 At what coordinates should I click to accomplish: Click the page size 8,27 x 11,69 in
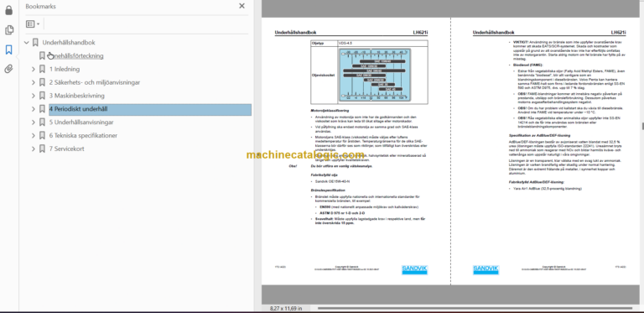pos(286,308)
